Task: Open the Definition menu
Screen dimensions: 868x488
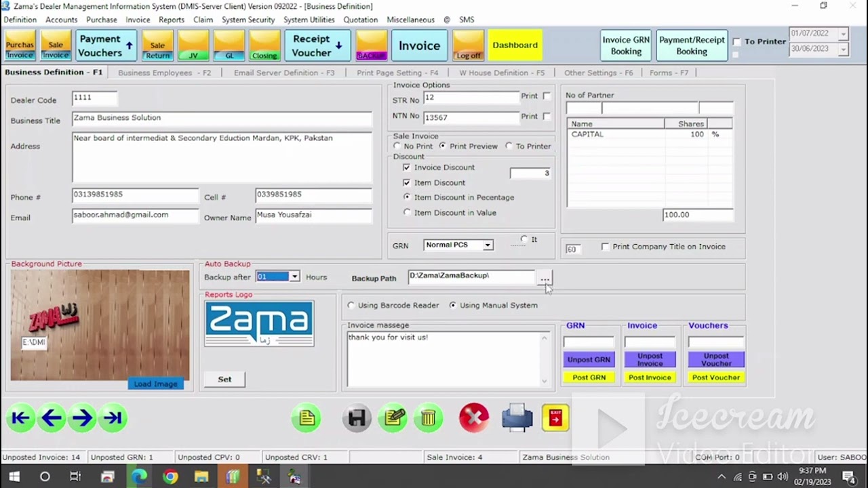Action: 20,20
